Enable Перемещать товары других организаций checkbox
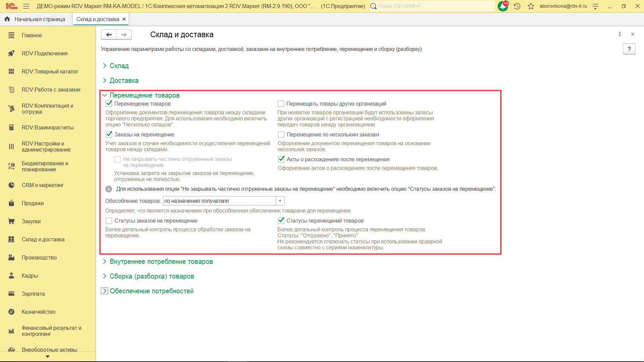The width and height of the screenshot is (644, 362). click(281, 104)
